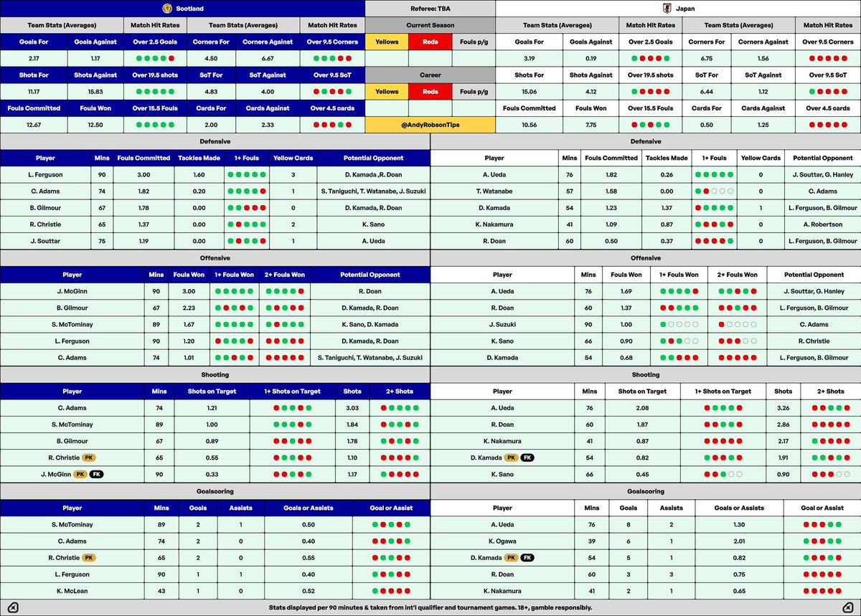Click Japan's Shots For value 15.06
This screenshot has width=861, height=616.
click(530, 92)
